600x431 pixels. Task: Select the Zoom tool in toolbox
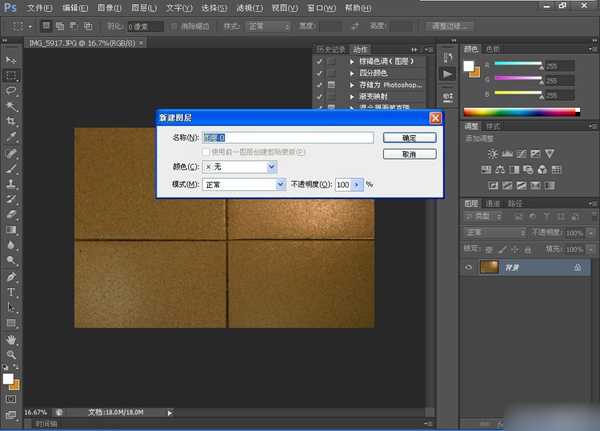point(12,354)
